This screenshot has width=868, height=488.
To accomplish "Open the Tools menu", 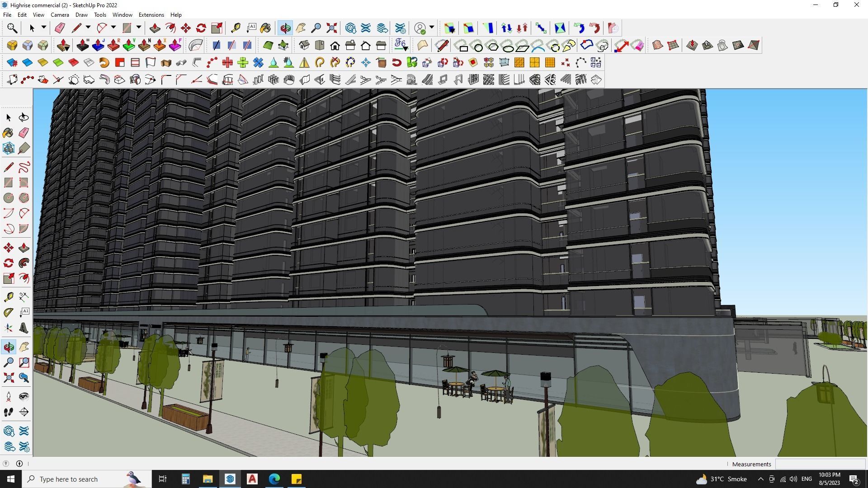I will (100, 15).
